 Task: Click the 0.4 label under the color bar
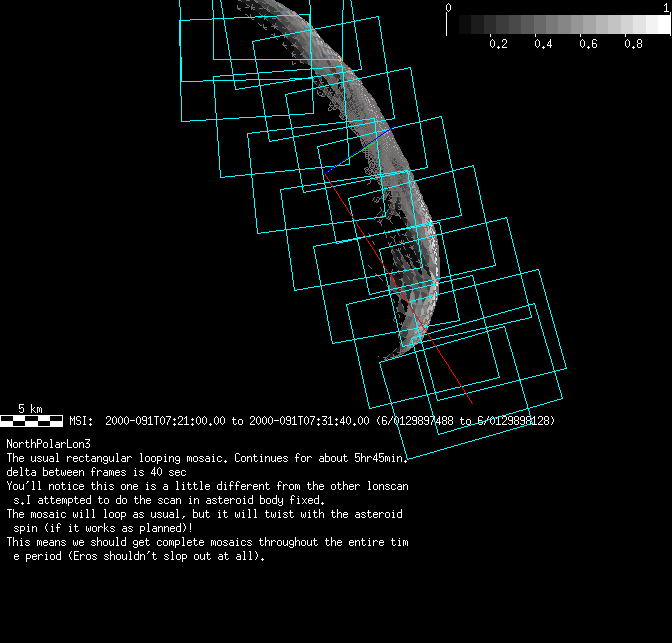[x=543, y=44]
